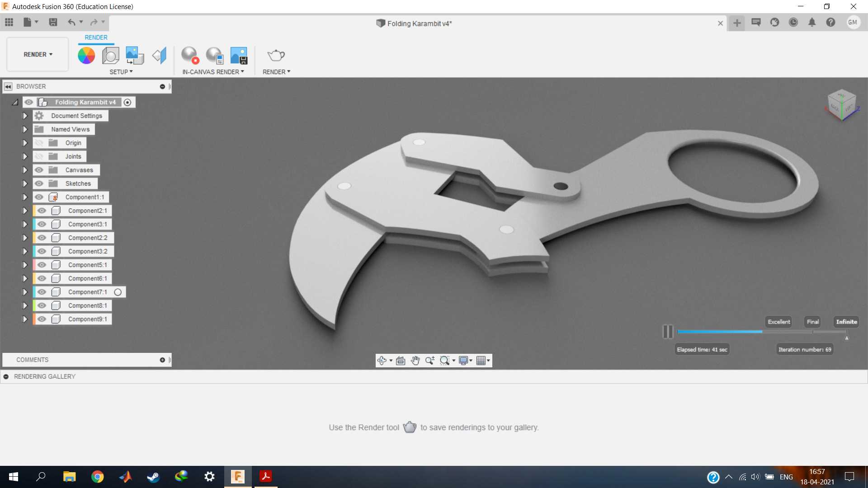Select the Folding Karambit v4 document tab
Image resolution: width=868 pixels, height=488 pixels.
click(414, 23)
